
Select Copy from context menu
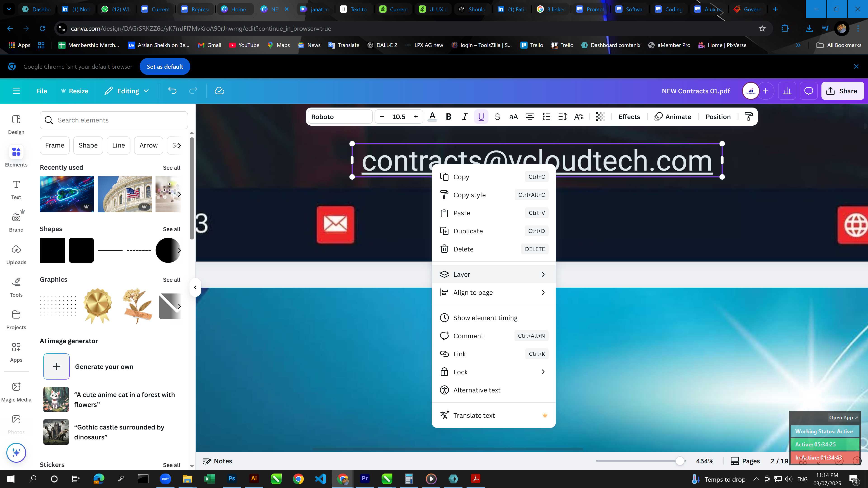(x=494, y=177)
